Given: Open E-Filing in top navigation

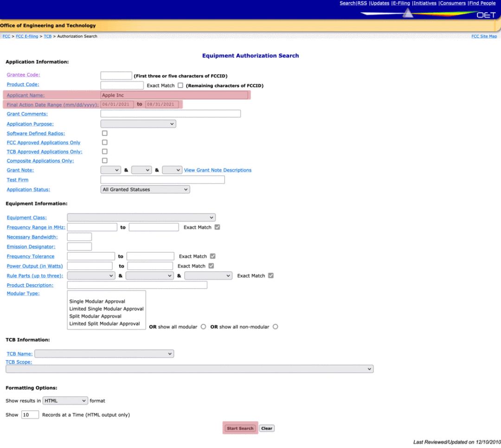Looking at the screenshot, I should coord(401,3).
